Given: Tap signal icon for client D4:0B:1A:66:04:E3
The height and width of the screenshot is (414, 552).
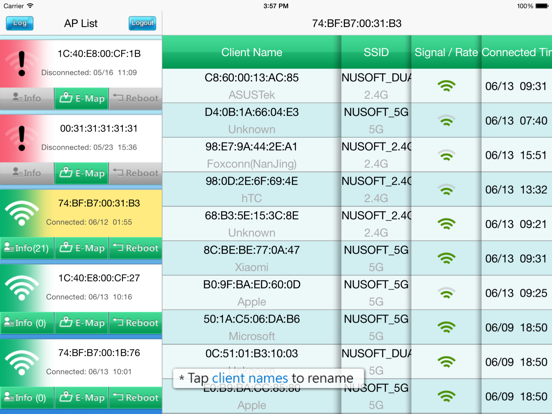Looking at the screenshot, I should [446, 120].
